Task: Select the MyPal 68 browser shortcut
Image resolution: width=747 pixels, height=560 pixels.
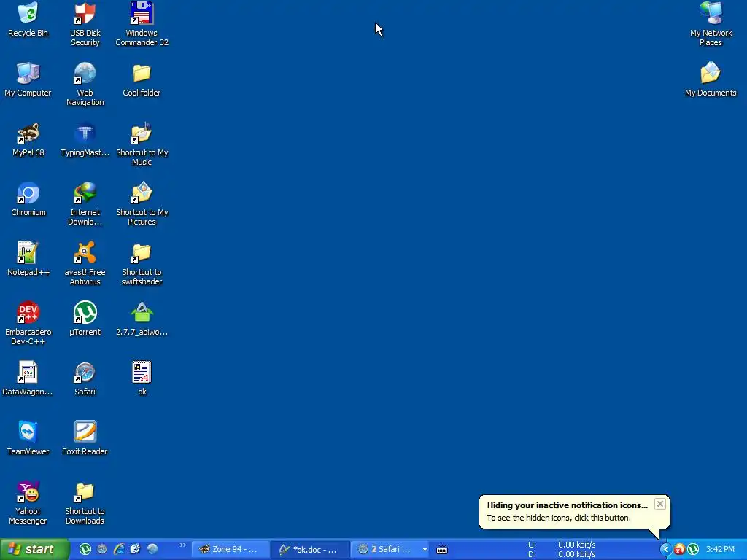Action: point(28,139)
